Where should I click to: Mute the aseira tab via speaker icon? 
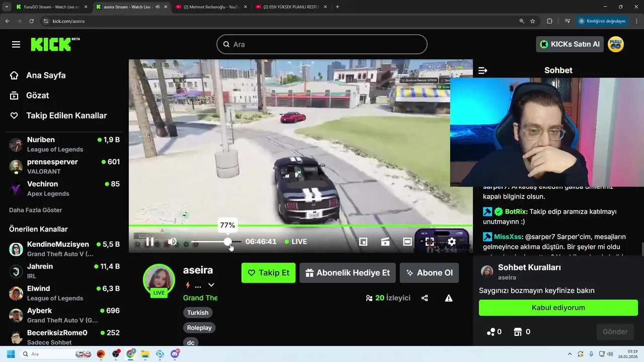(x=157, y=7)
